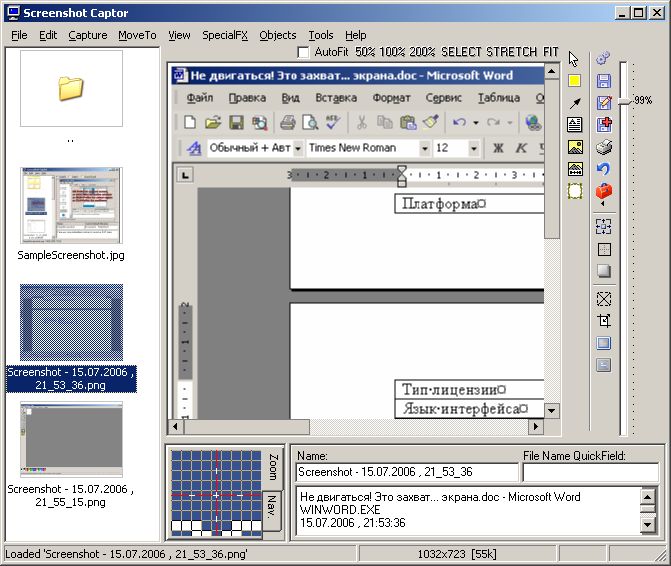This screenshot has width=671, height=566.
Task: Click the save-with-pencil edit icon
Action: tap(604, 103)
